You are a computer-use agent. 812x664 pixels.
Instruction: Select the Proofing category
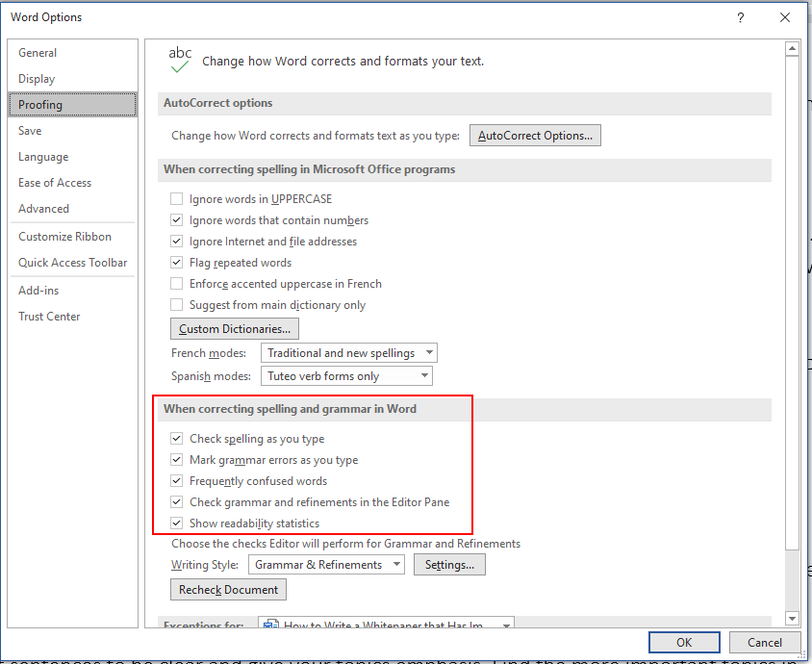pos(73,105)
